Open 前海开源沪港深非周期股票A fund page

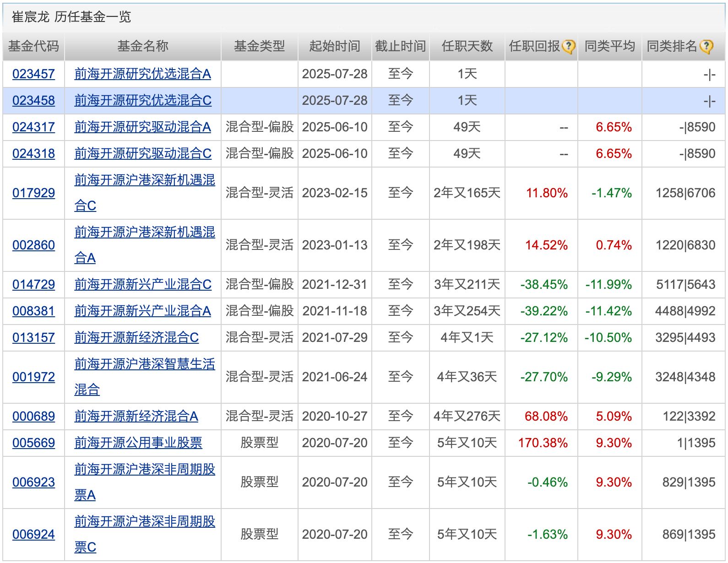click(x=144, y=469)
